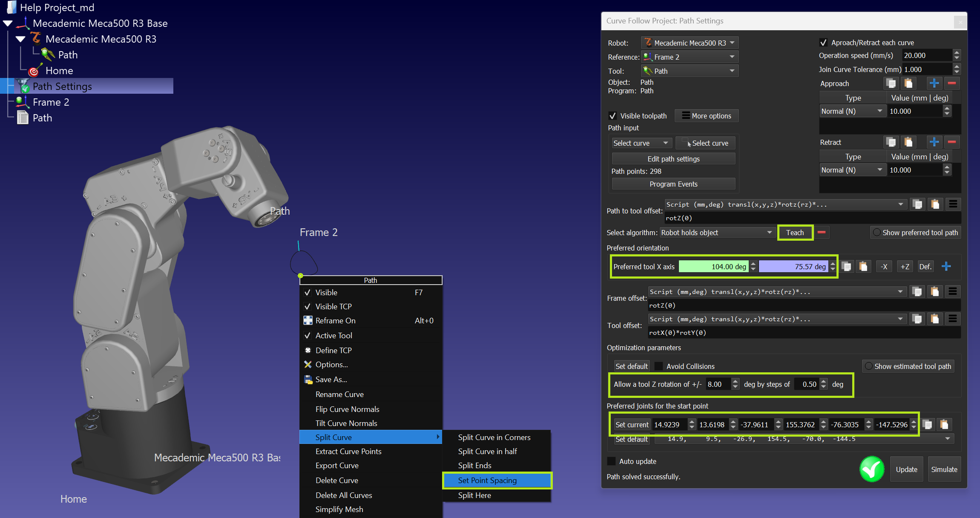The image size is (980, 518).
Task: Enable the Avoid Collisions checkbox
Action: coord(658,366)
